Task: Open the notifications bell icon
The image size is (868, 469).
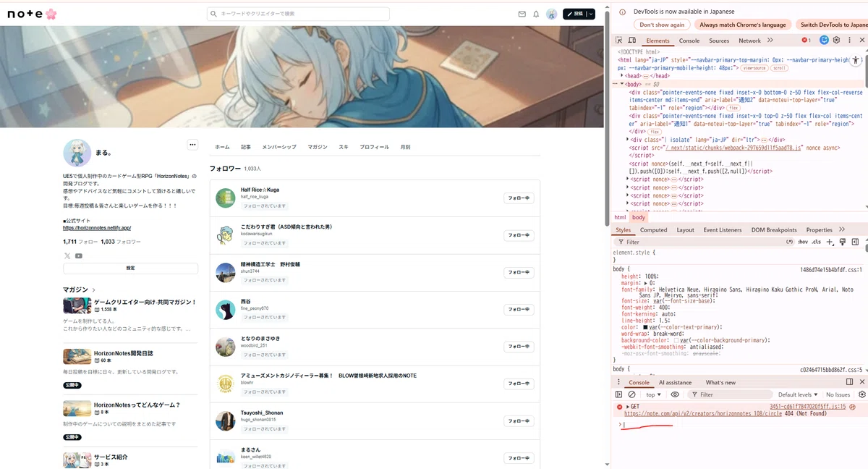Action: click(536, 14)
